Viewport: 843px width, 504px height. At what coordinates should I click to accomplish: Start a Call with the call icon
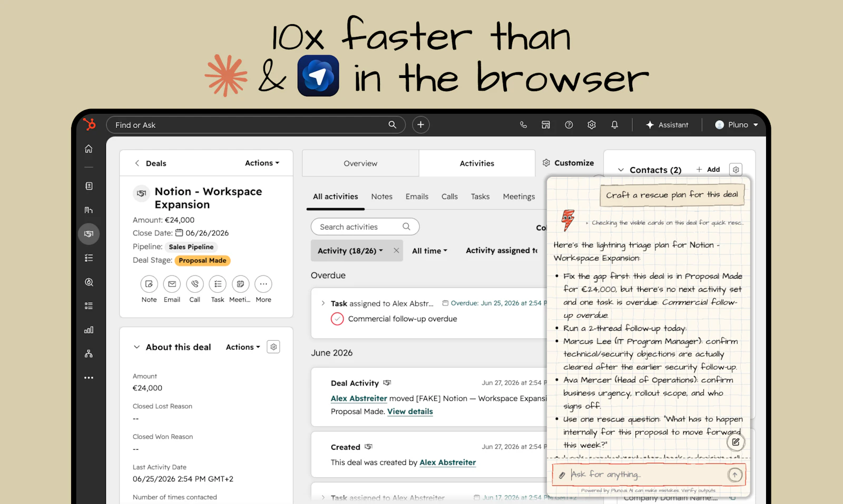(x=195, y=284)
